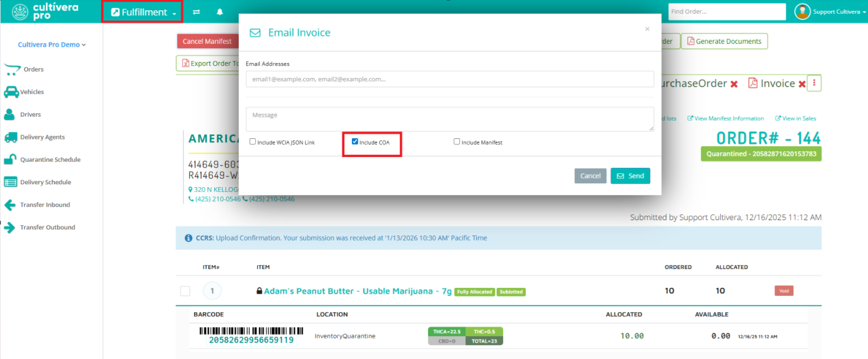The height and width of the screenshot is (359, 868).
Task: Click the second phone number link
Action: click(268, 199)
